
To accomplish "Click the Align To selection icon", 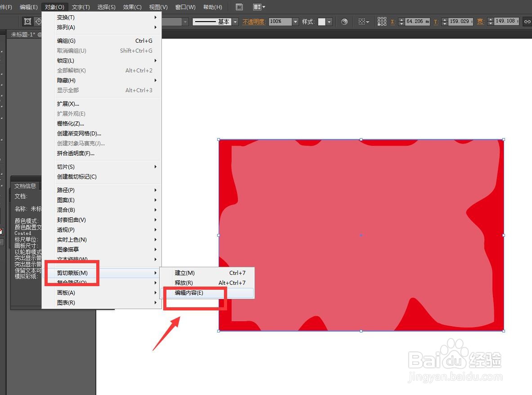I will (x=364, y=22).
